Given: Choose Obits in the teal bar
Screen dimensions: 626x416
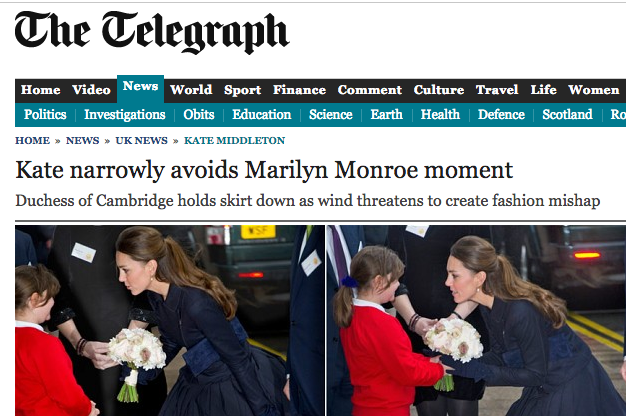Looking at the screenshot, I should pos(199,115).
